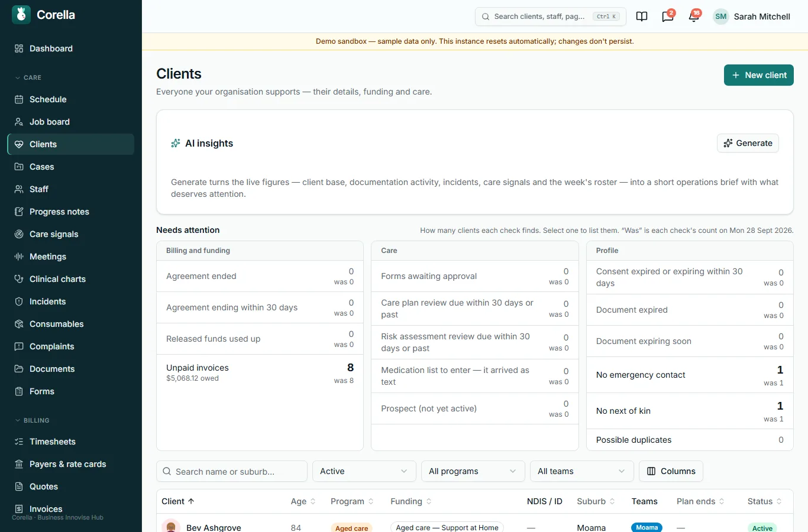Click the Dashboard icon in sidebar
The width and height of the screenshot is (808, 532).
19,48
